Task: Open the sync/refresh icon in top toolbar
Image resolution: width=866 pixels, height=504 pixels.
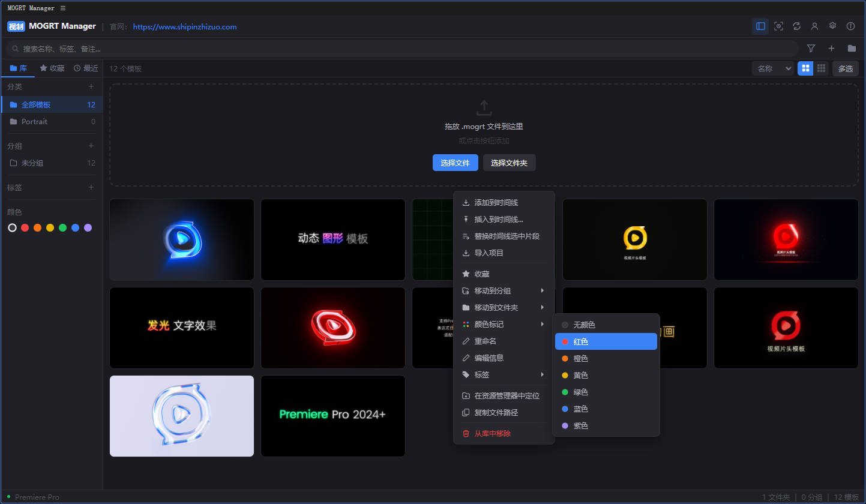Action: pyautogui.click(x=797, y=26)
